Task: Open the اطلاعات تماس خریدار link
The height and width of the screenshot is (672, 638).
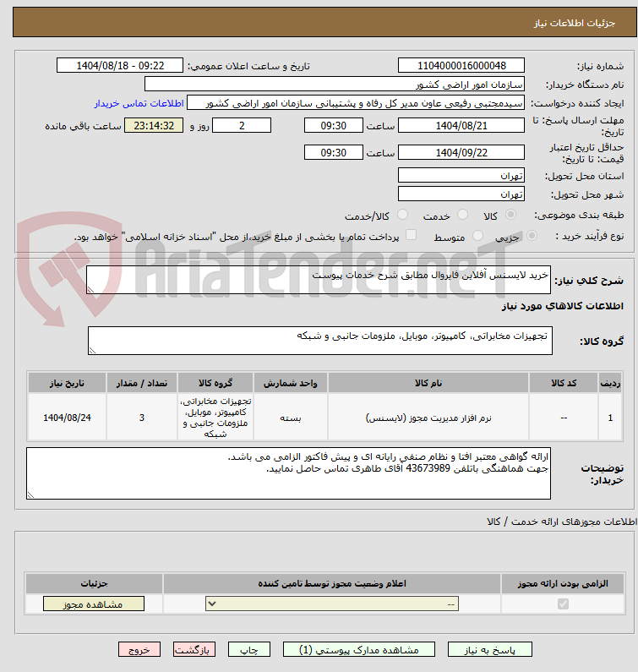Action: click(x=139, y=103)
